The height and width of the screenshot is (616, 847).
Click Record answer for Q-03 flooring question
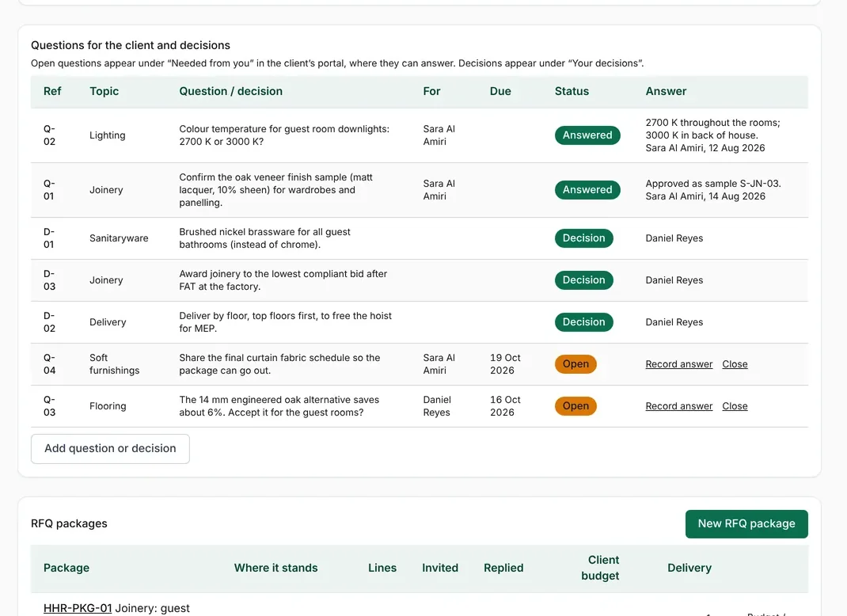[x=679, y=406]
